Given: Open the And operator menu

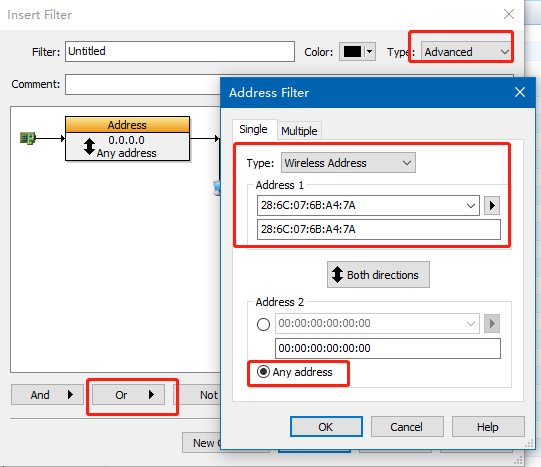Looking at the screenshot, I should [47, 395].
